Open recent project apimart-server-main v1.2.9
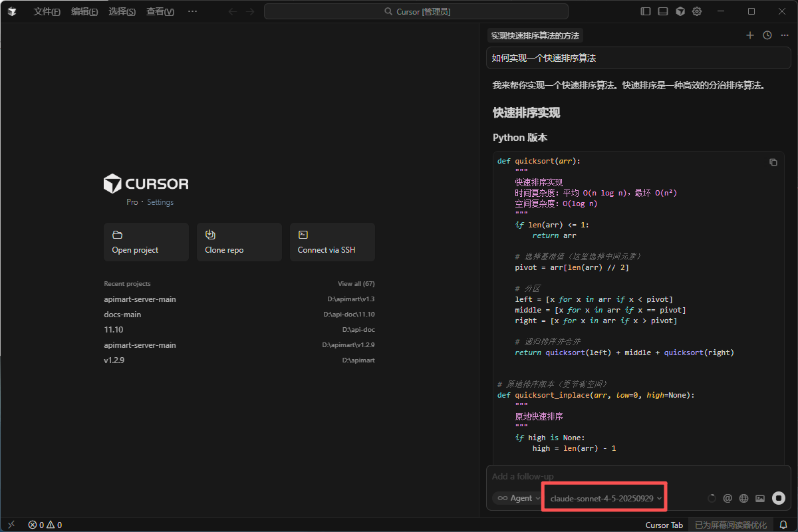798x532 pixels. tap(239, 345)
